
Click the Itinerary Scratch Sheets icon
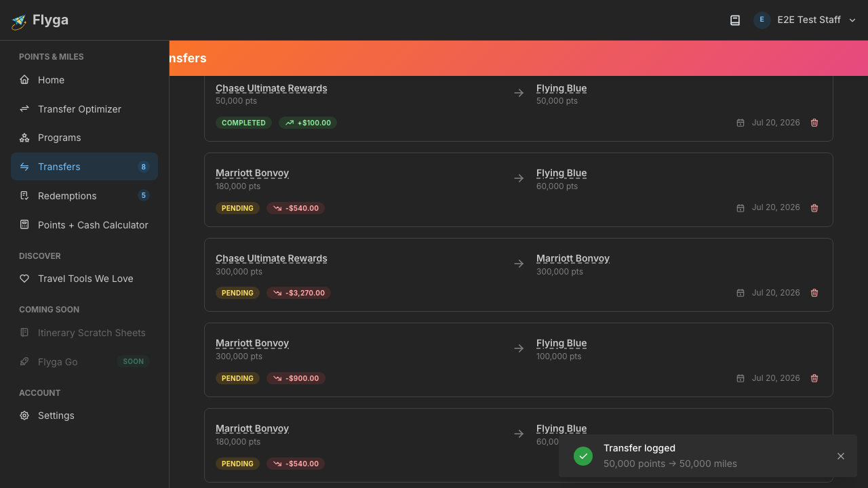pos(24,333)
